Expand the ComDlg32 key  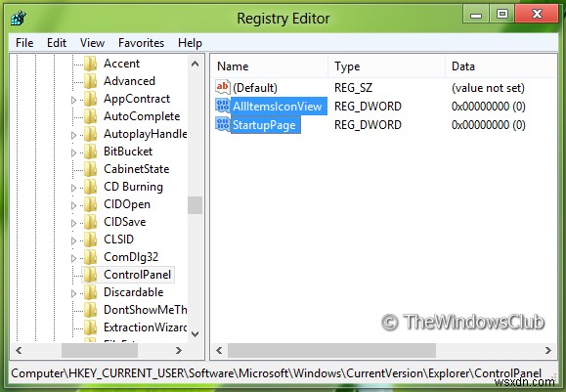point(73,258)
